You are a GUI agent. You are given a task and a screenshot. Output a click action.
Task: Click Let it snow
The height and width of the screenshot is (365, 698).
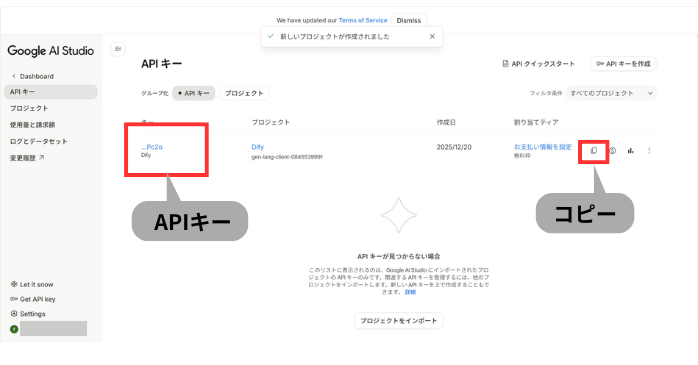point(32,284)
